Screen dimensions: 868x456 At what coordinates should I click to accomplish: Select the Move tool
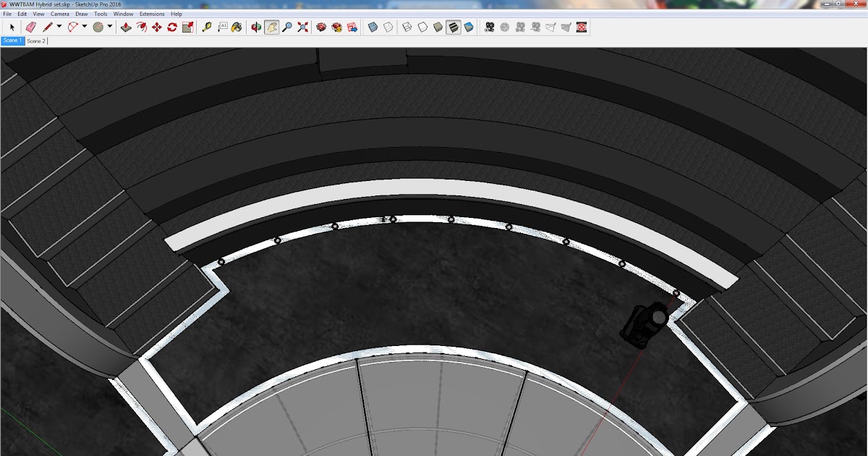(x=157, y=28)
